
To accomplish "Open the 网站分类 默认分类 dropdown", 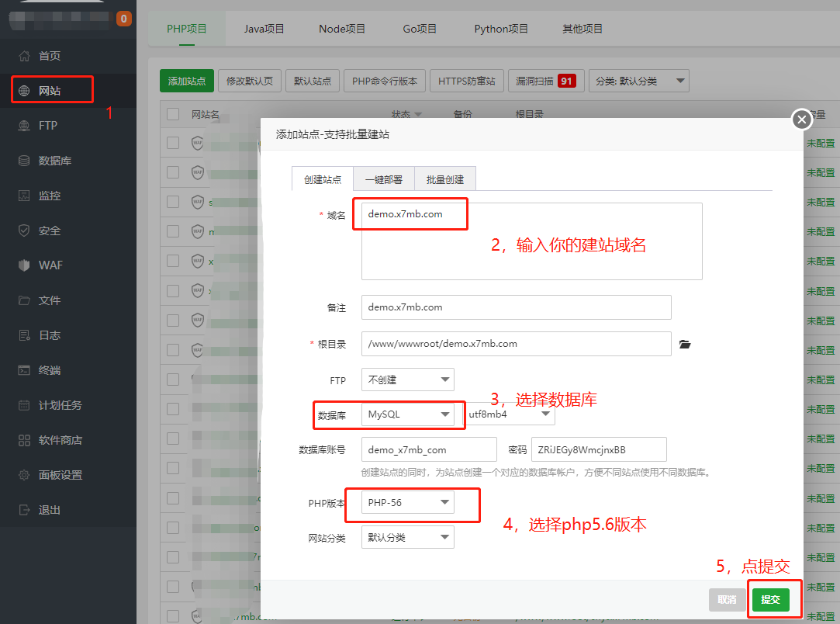I will pyautogui.click(x=408, y=537).
